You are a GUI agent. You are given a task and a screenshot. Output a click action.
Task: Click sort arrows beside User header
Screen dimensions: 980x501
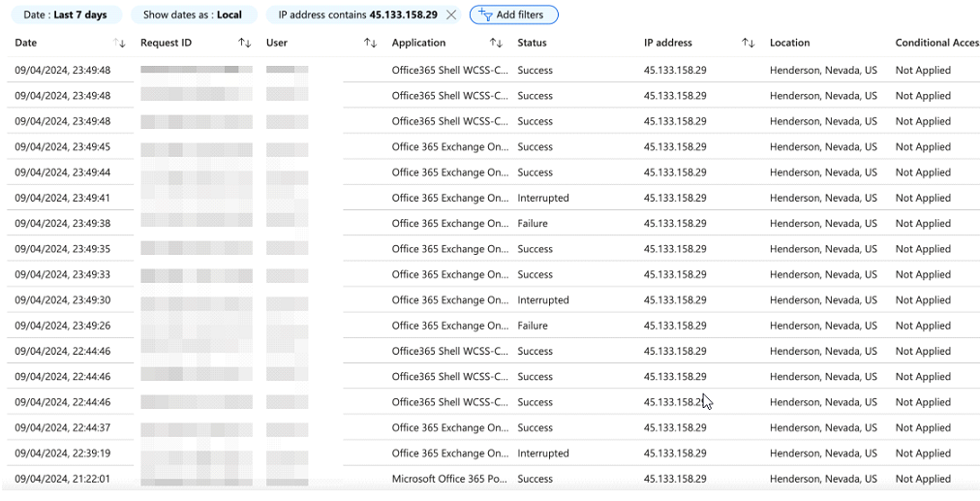tap(370, 44)
